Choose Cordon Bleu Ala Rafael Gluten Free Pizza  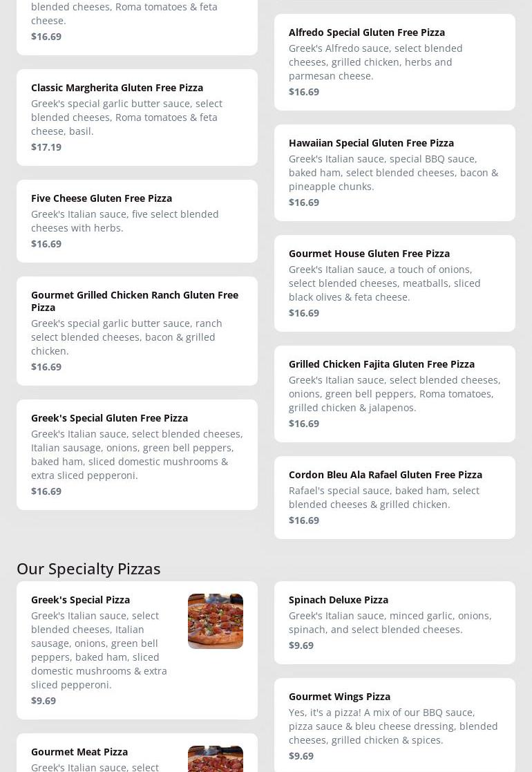click(385, 475)
